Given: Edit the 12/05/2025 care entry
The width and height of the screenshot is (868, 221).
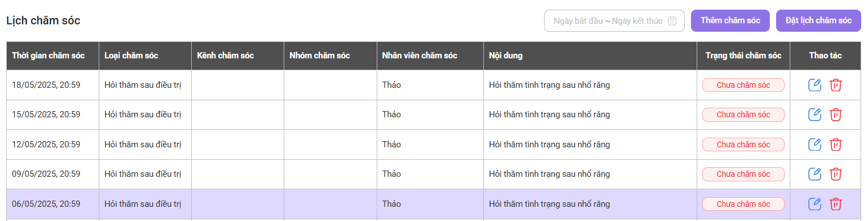Looking at the screenshot, I should point(815,144).
